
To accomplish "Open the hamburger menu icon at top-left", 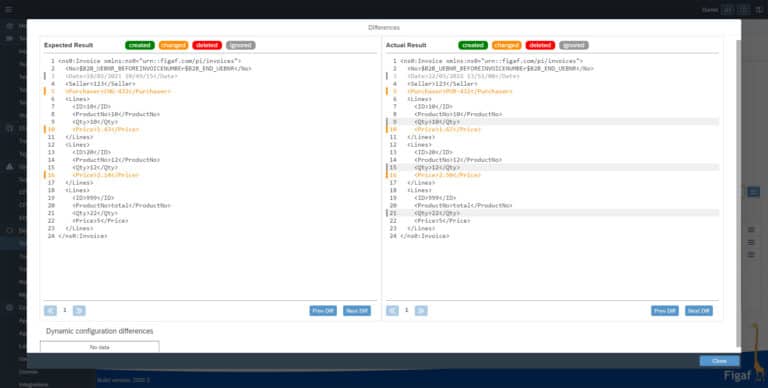I will click(x=8, y=9).
